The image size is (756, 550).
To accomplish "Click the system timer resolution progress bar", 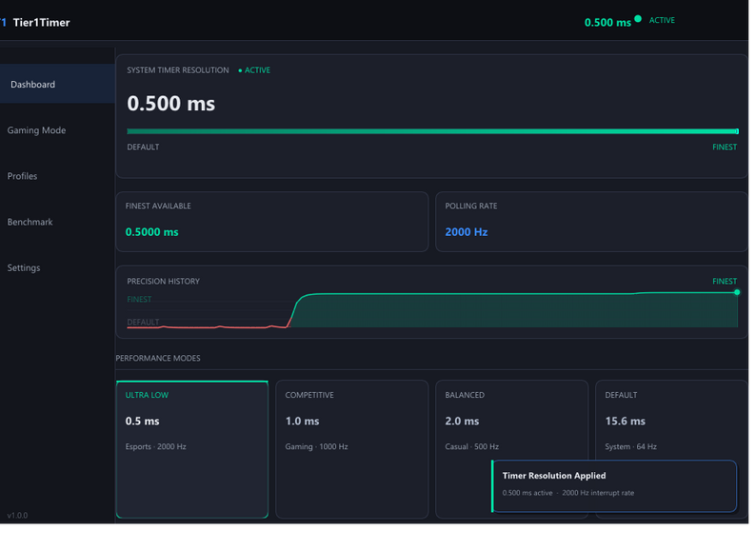I will pos(432,131).
